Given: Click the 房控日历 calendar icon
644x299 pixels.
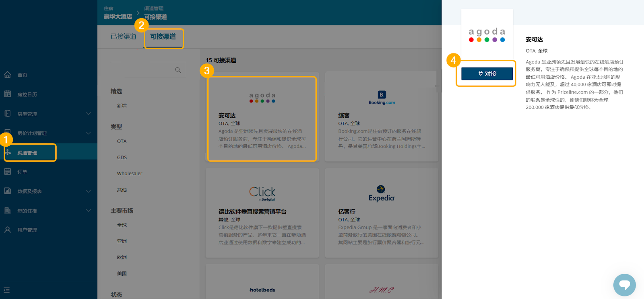Looking at the screenshot, I should (7, 94).
